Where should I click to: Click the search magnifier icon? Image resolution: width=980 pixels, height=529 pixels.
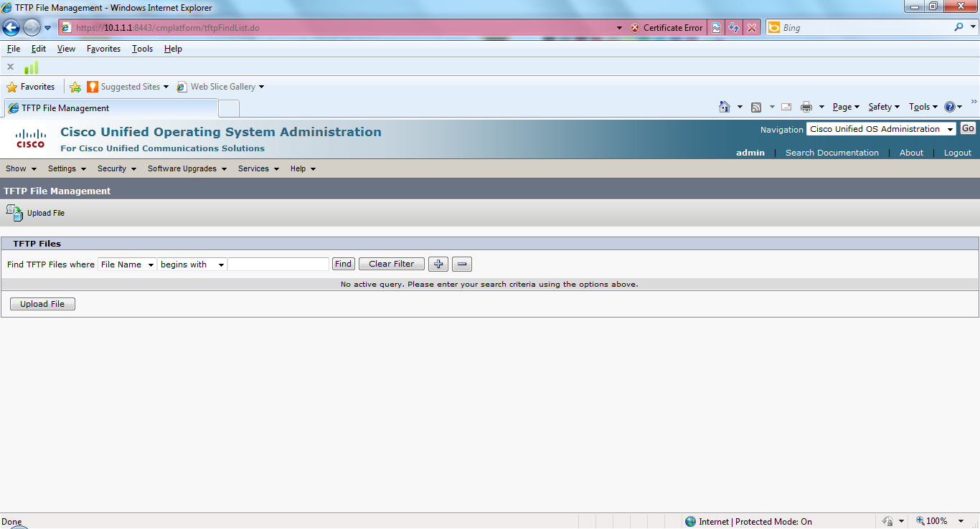pyautogui.click(x=959, y=27)
